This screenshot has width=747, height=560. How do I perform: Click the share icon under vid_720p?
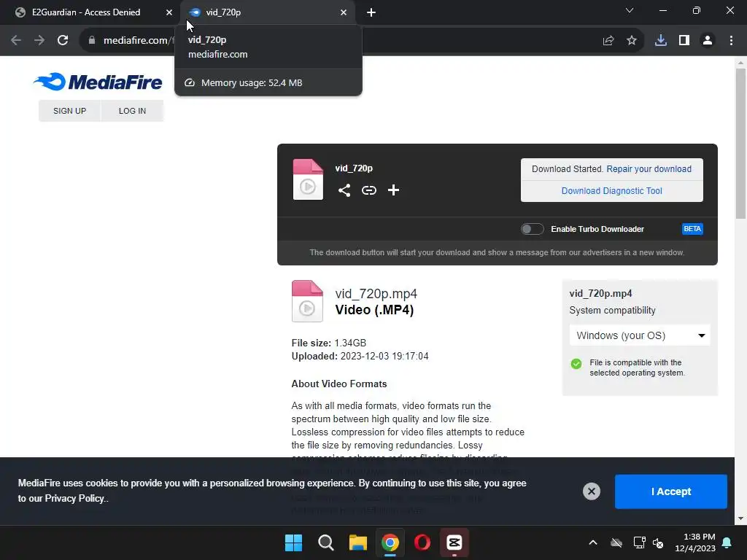tap(344, 190)
